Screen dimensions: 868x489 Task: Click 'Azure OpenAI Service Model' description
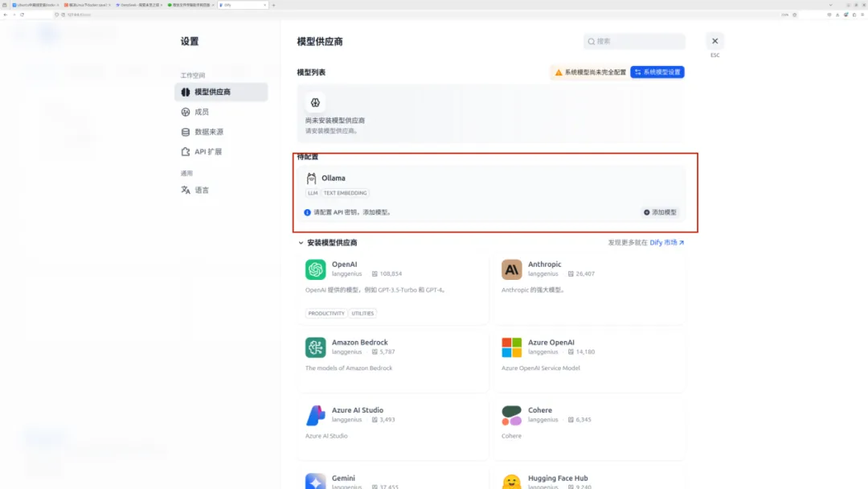pyautogui.click(x=540, y=368)
